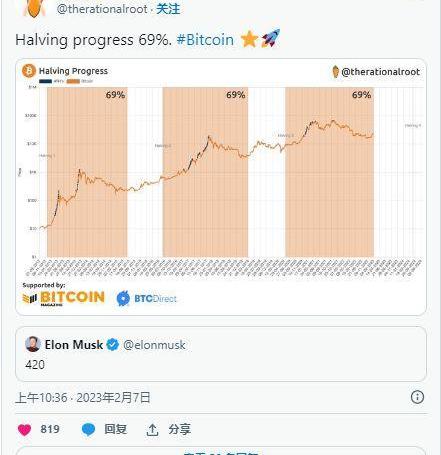The image size is (441, 455).
Task: Click the blue reply bubble icon
Action: [88, 429]
